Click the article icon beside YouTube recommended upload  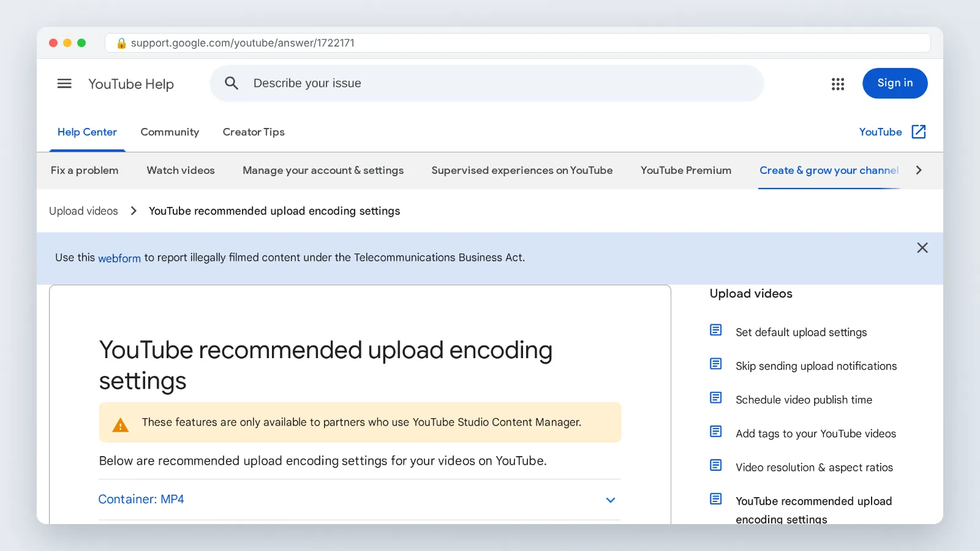[x=715, y=498]
